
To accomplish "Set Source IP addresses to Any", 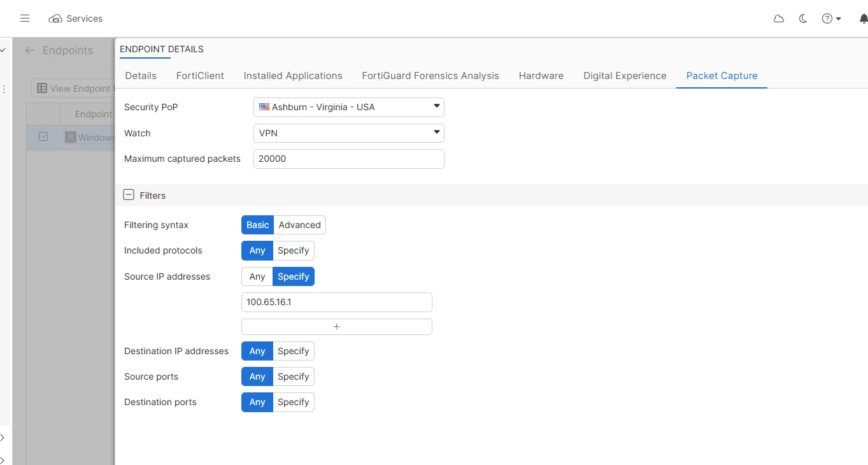I will coord(257,276).
